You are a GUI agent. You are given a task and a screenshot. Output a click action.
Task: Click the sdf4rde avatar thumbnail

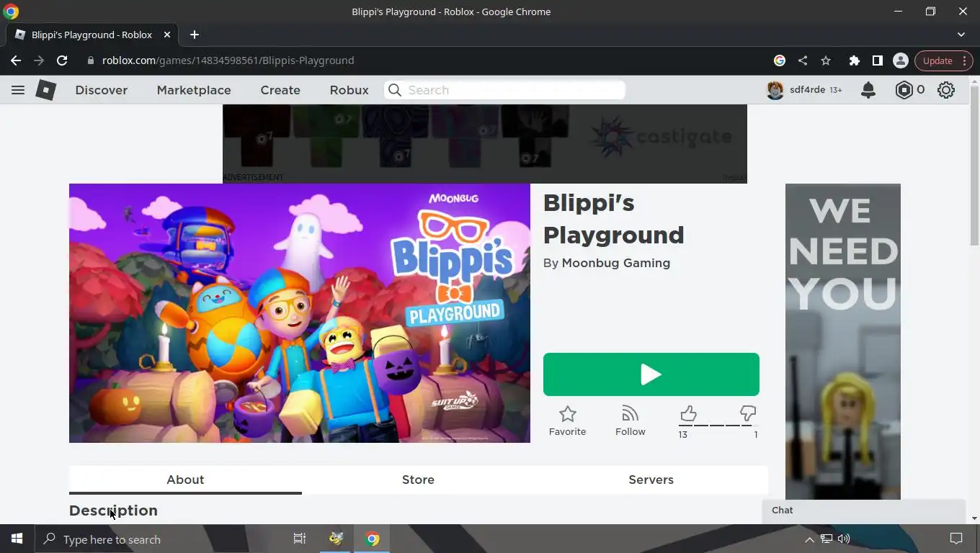[775, 90]
